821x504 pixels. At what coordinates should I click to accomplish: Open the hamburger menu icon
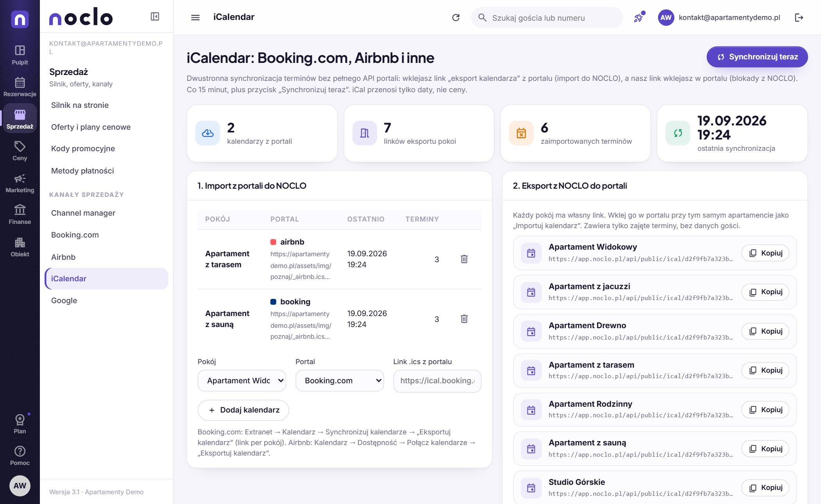[x=195, y=17]
